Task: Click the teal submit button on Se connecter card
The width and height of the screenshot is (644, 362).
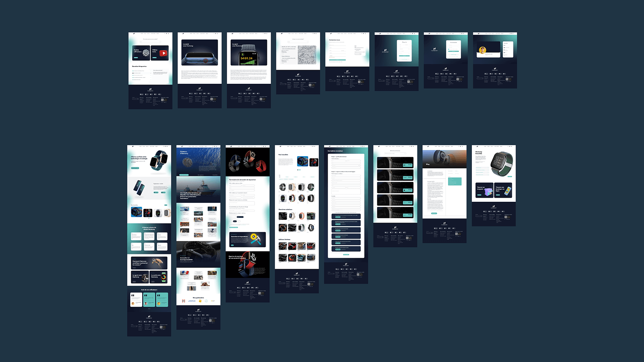Action: 453,51
